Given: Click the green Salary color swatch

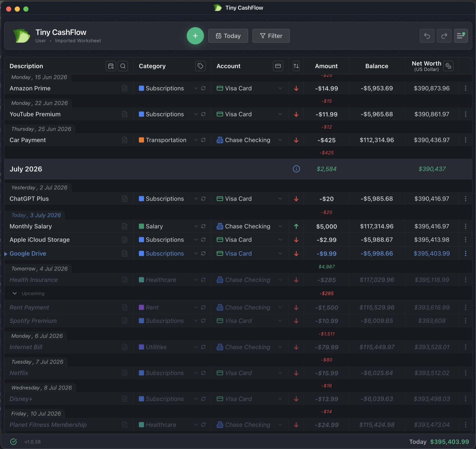Looking at the screenshot, I should tap(141, 226).
